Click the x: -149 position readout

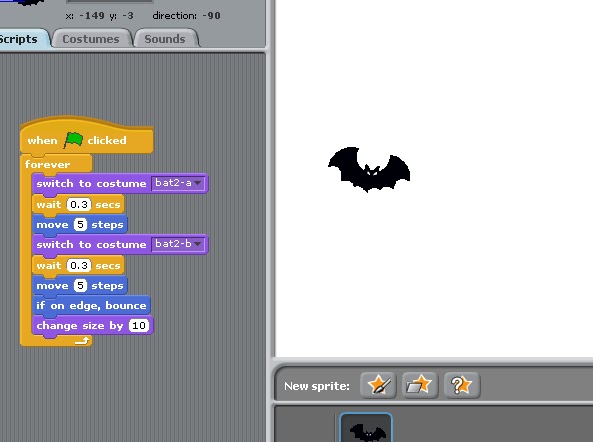(x=85, y=16)
